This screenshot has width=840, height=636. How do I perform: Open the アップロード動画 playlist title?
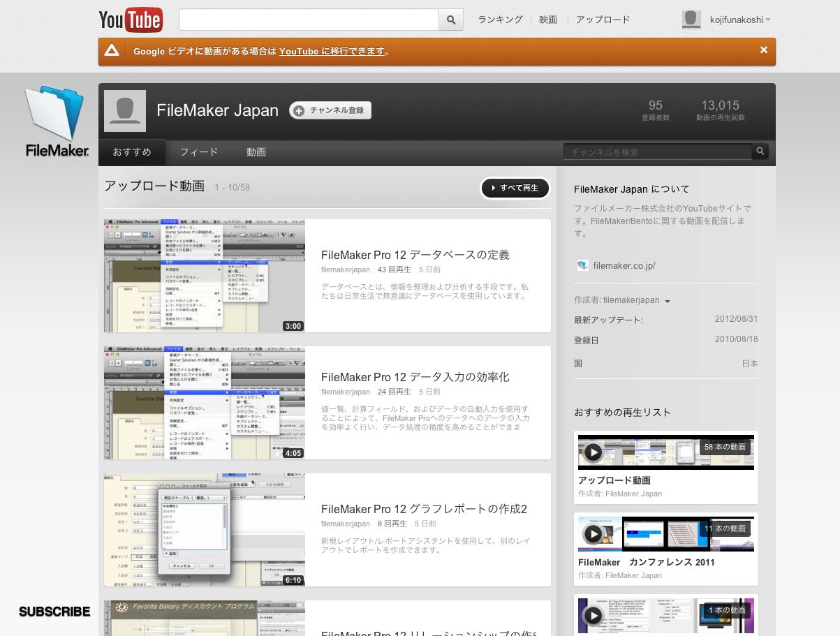(614, 480)
